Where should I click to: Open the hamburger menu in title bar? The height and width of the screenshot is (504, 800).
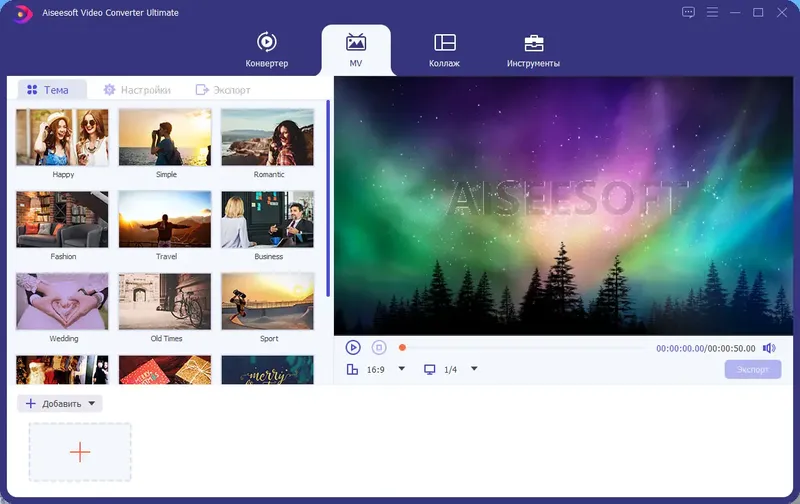point(712,12)
